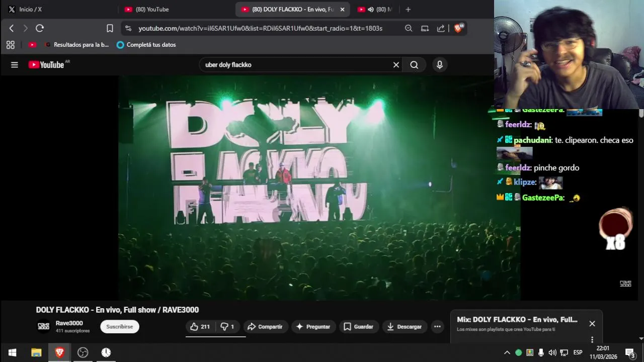644x362 pixels.
Task: Share this page via address bar icon
Action: click(441, 29)
